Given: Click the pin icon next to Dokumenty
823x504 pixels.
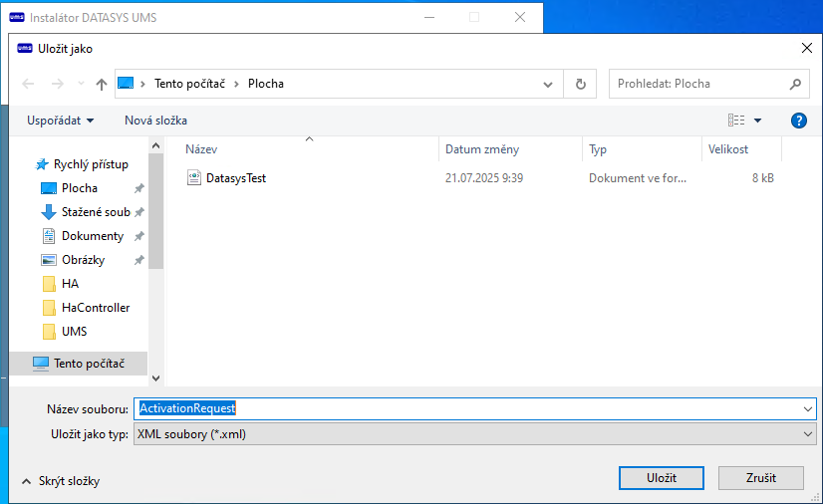Looking at the screenshot, I should point(139,236).
